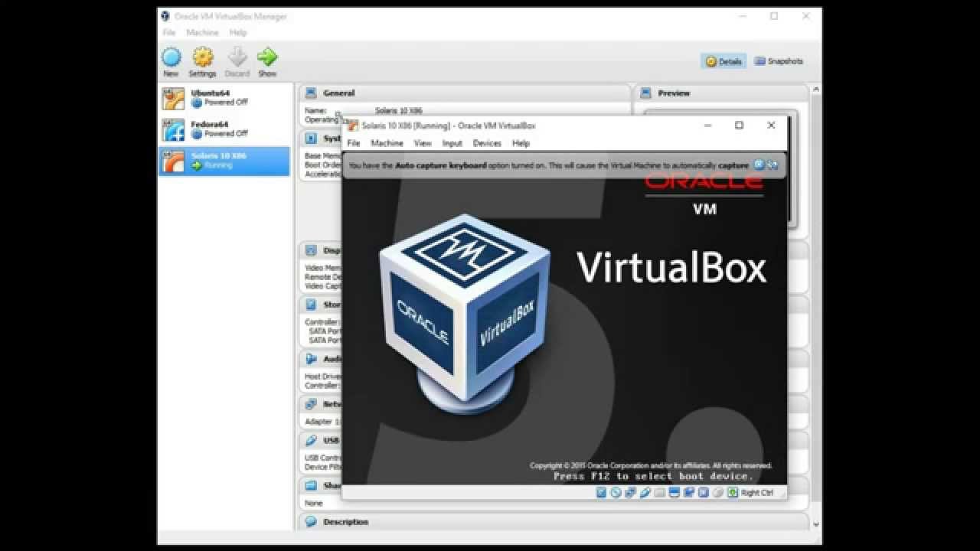Click the keyboard capture green arrow icon
Image resolution: width=980 pixels, height=551 pixels.
pos(732,492)
